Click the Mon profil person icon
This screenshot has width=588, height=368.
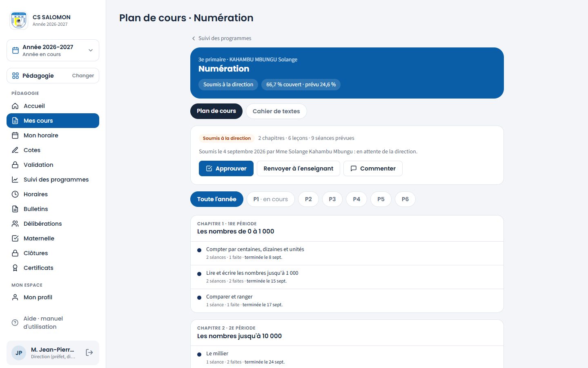(15, 297)
